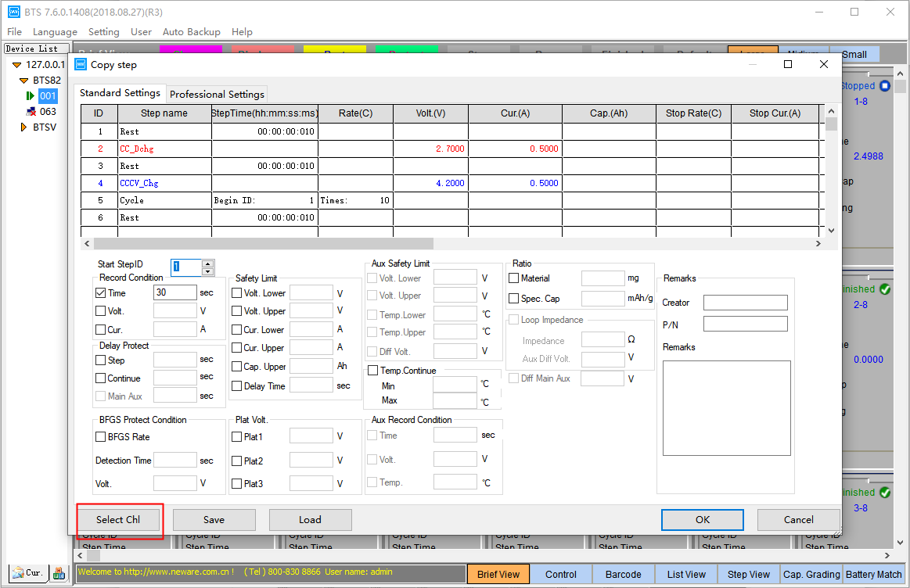Select channel 063 in Device List

coord(48,111)
